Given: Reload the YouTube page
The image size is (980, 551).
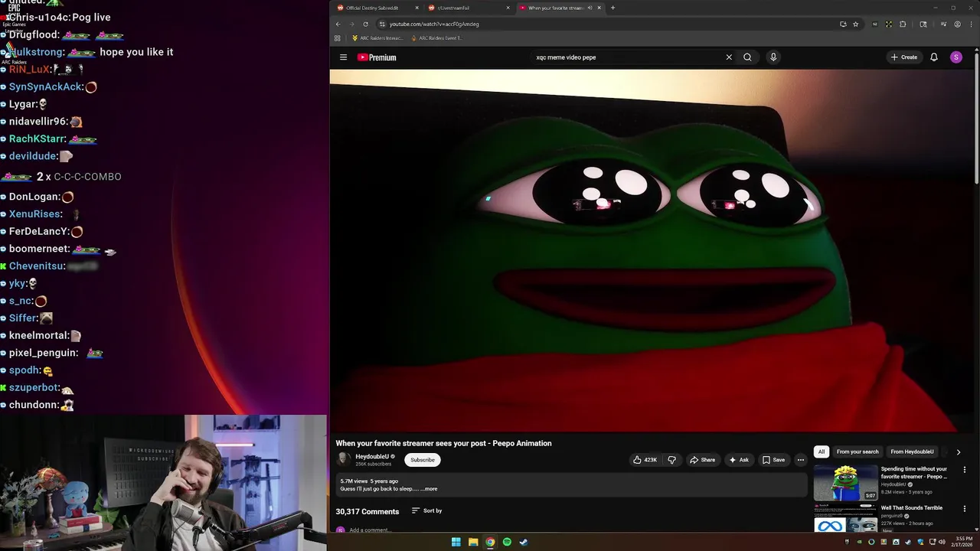Looking at the screenshot, I should (365, 24).
